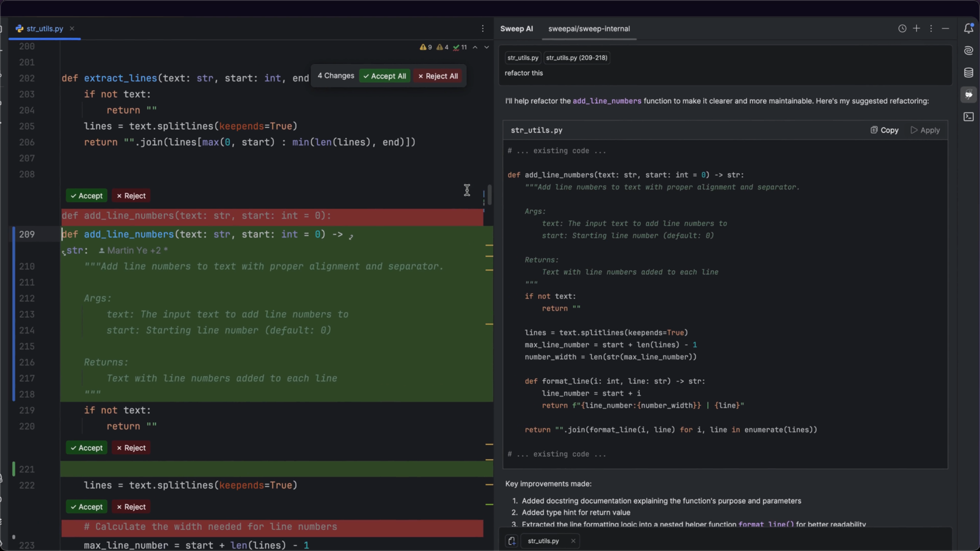
Task: Click the Python file icon on str_utils.py tab
Action: (x=19, y=29)
